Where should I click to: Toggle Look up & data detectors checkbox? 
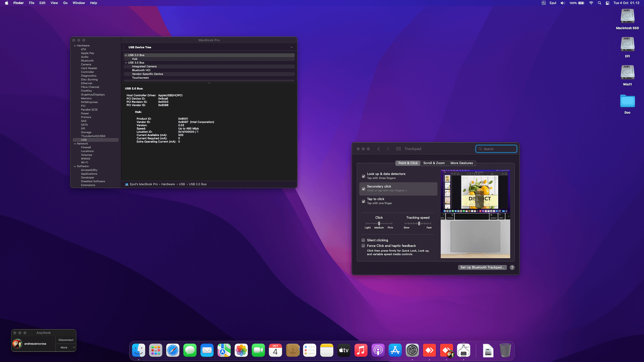click(x=363, y=176)
